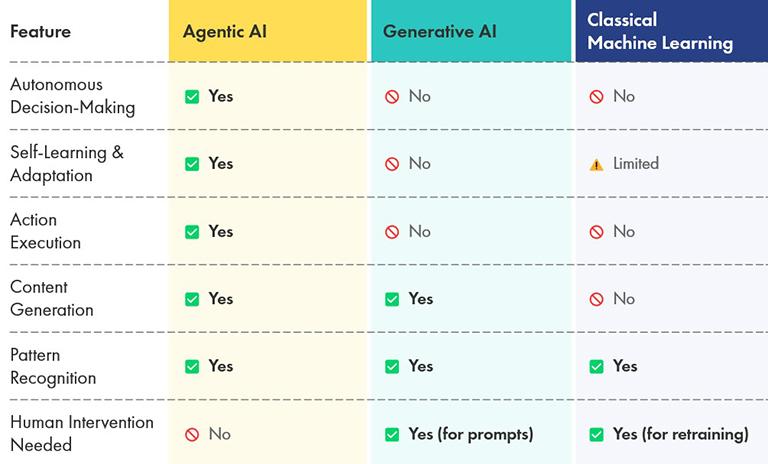The width and height of the screenshot is (768, 464).
Task: Click green checkbox for Classical ML Pattern Recognition
Action: point(596,366)
